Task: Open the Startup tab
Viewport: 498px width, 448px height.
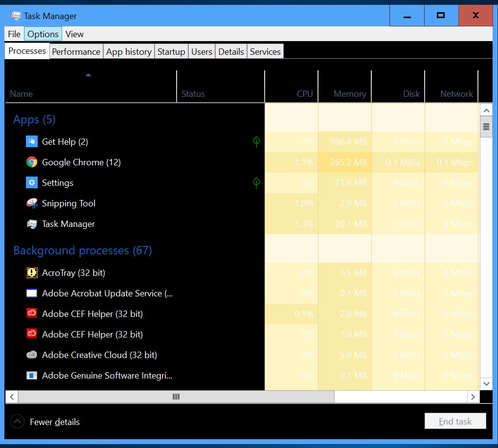Action: click(x=171, y=52)
